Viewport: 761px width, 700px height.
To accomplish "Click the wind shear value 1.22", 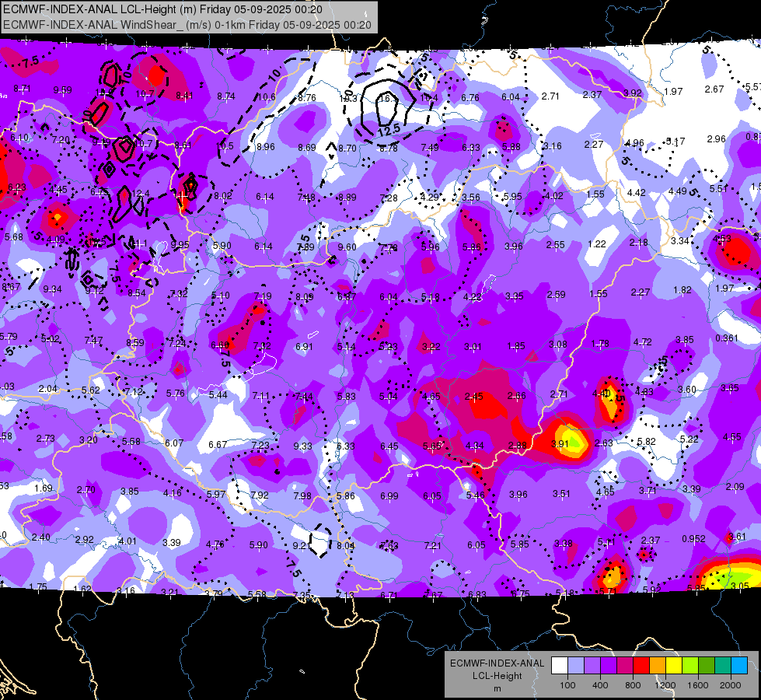I will tap(597, 244).
